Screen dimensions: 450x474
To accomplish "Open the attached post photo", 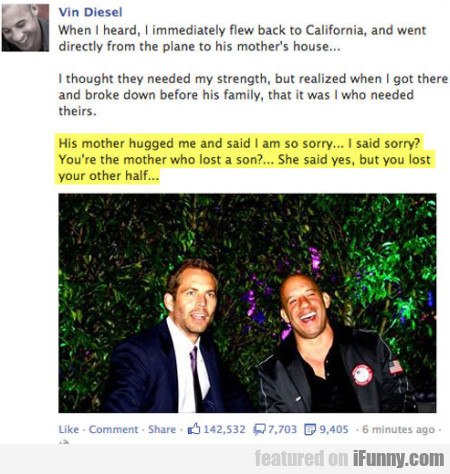I will coord(247,303).
